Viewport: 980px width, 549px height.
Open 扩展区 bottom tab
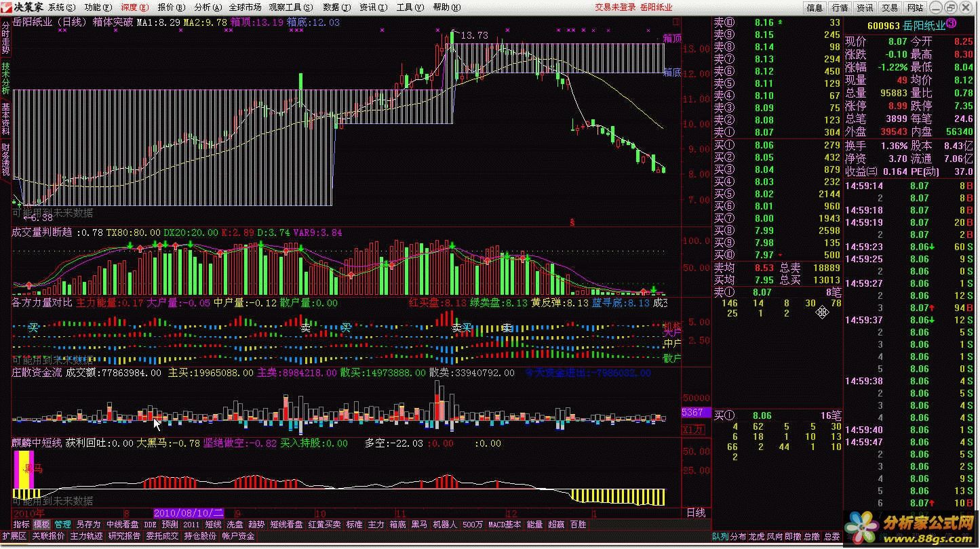[14, 536]
